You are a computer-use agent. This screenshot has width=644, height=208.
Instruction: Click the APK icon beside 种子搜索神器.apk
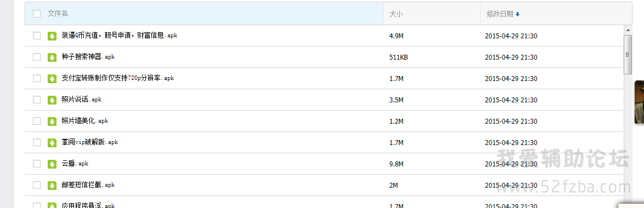[52, 57]
